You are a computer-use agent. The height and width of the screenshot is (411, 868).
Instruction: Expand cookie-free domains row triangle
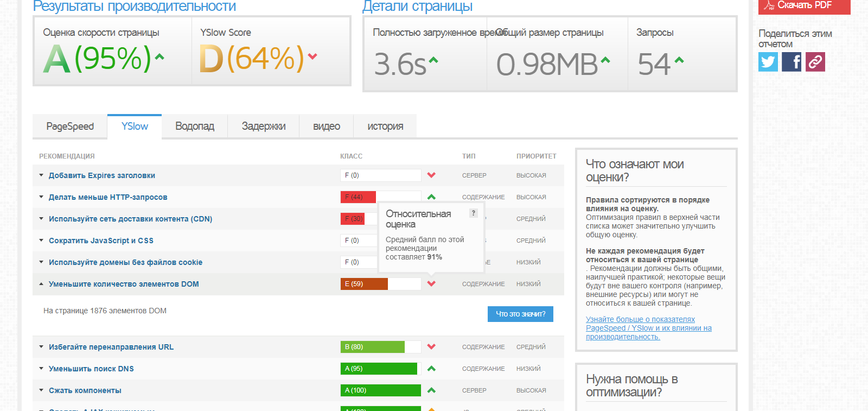pos(41,262)
